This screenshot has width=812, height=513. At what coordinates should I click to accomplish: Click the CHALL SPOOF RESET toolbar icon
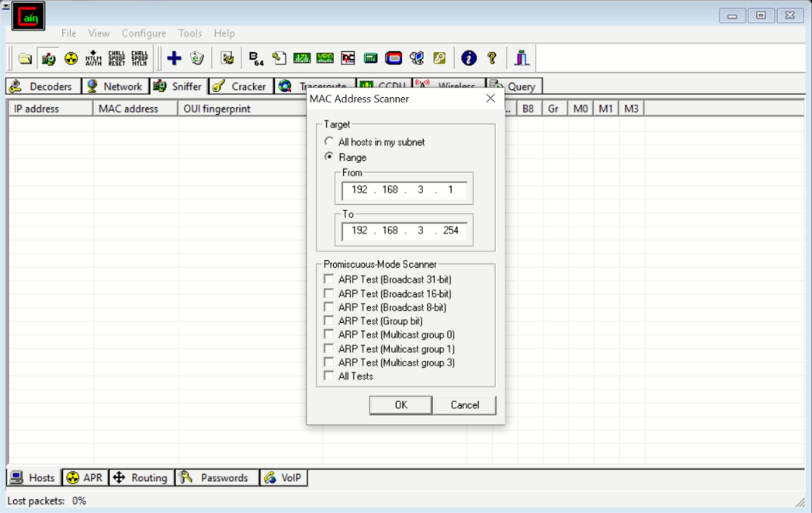tap(116, 58)
